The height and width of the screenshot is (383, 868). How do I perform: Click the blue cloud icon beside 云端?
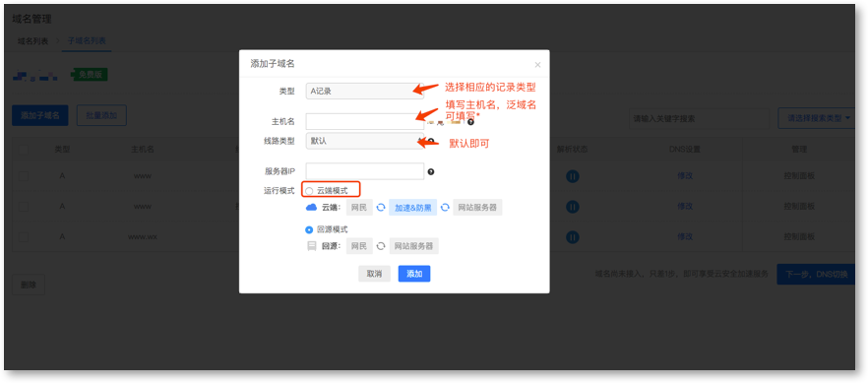click(x=311, y=208)
